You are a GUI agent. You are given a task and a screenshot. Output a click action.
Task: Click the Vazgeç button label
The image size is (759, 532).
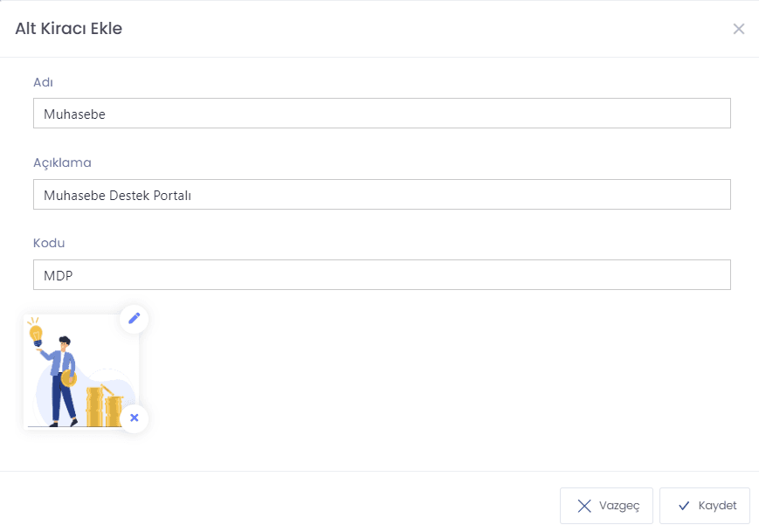[x=619, y=506]
